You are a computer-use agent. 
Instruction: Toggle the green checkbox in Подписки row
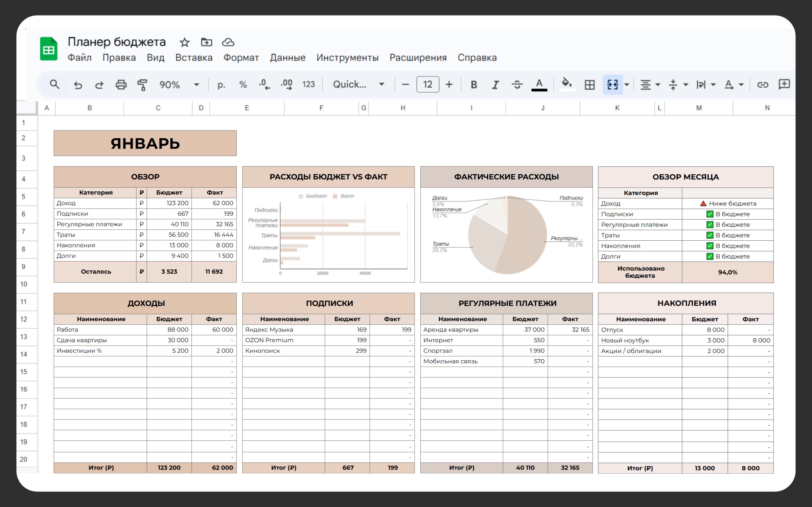pos(710,214)
